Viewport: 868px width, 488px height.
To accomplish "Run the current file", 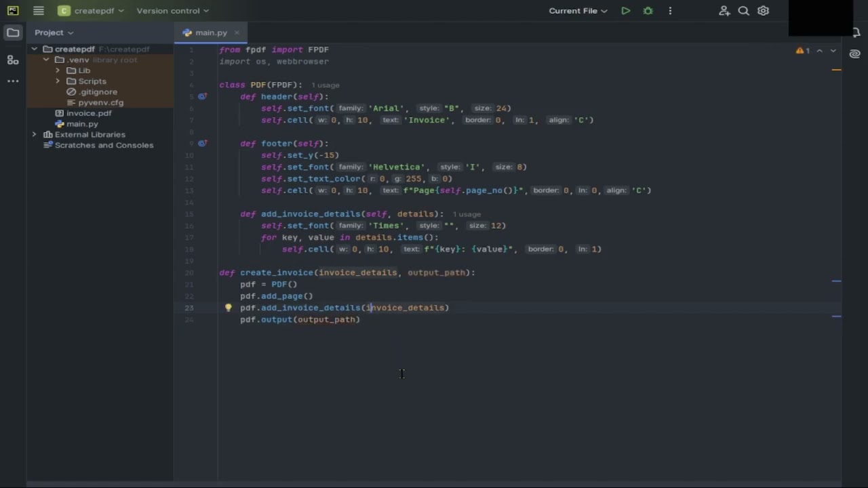I will 626,11.
